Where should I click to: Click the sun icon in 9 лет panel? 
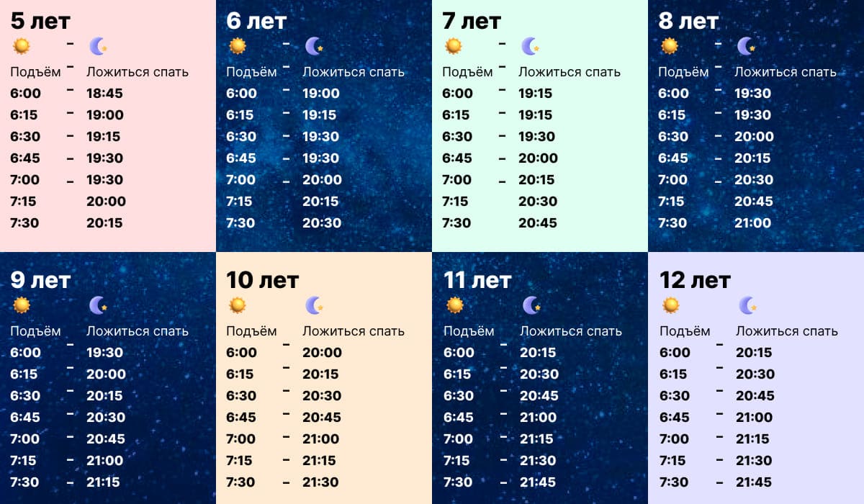pyautogui.click(x=22, y=305)
